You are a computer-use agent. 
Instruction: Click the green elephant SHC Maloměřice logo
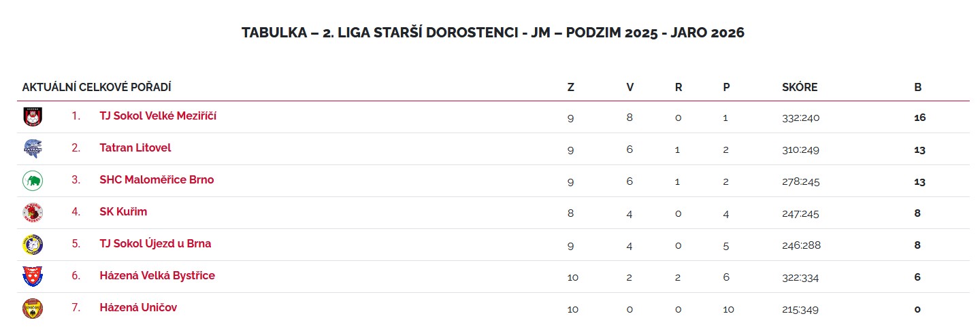(x=33, y=181)
